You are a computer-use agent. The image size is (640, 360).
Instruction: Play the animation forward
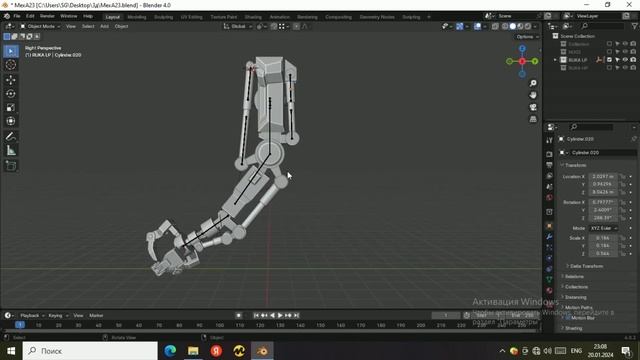pyautogui.click(x=280, y=316)
